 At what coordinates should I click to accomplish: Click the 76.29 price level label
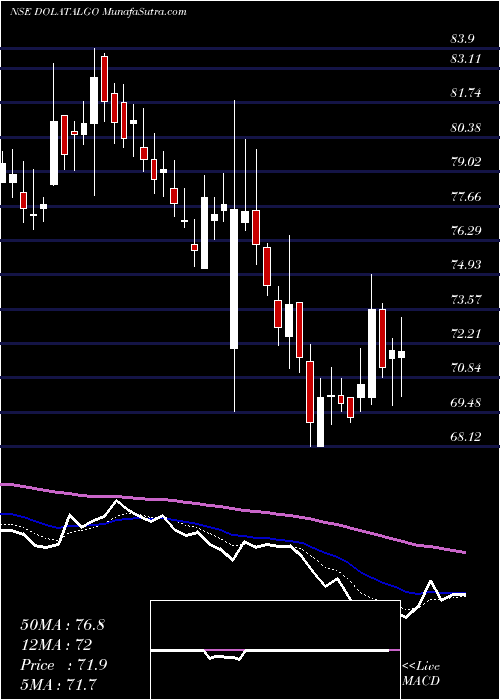pos(466,230)
